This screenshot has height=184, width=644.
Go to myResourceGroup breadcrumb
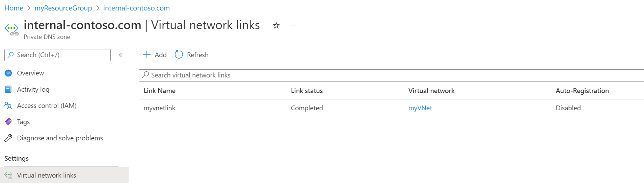point(63,8)
